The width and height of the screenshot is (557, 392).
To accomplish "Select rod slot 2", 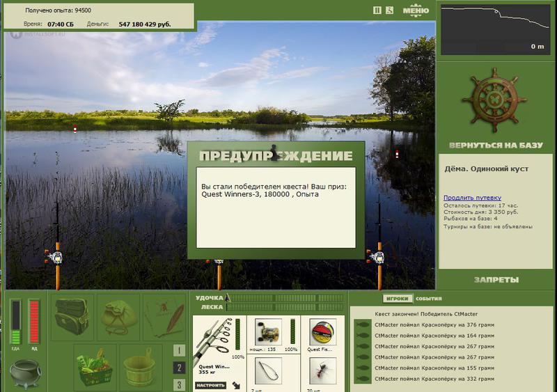I will [x=179, y=368].
